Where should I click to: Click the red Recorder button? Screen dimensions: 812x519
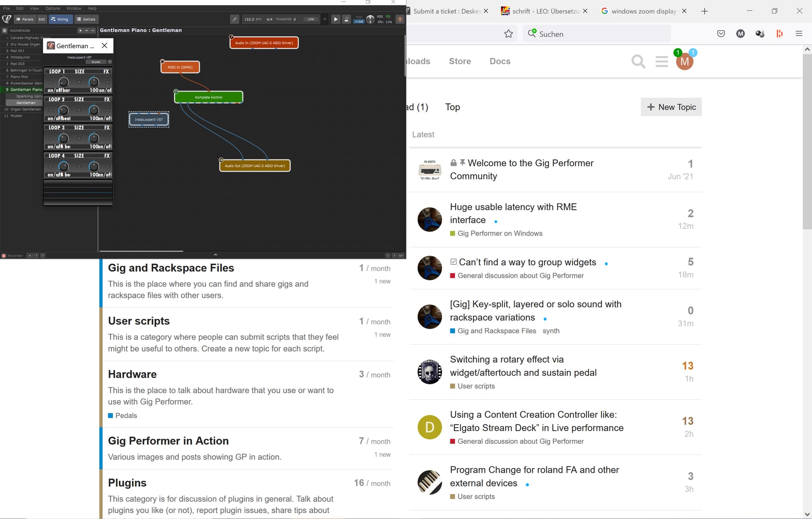(4, 255)
